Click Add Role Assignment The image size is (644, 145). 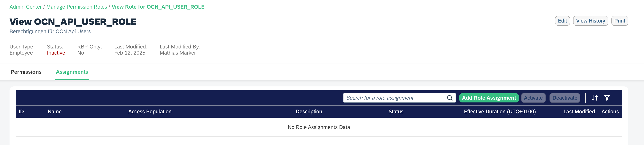(x=489, y=98)
